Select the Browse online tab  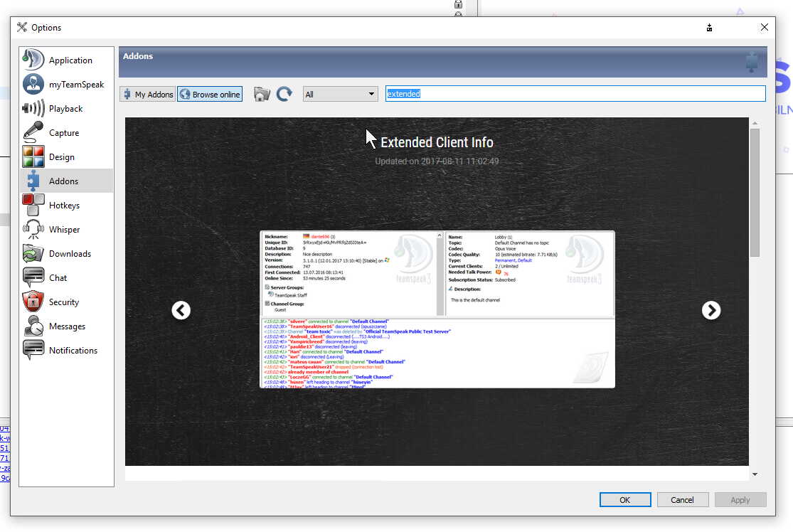(x=210, y=94)
